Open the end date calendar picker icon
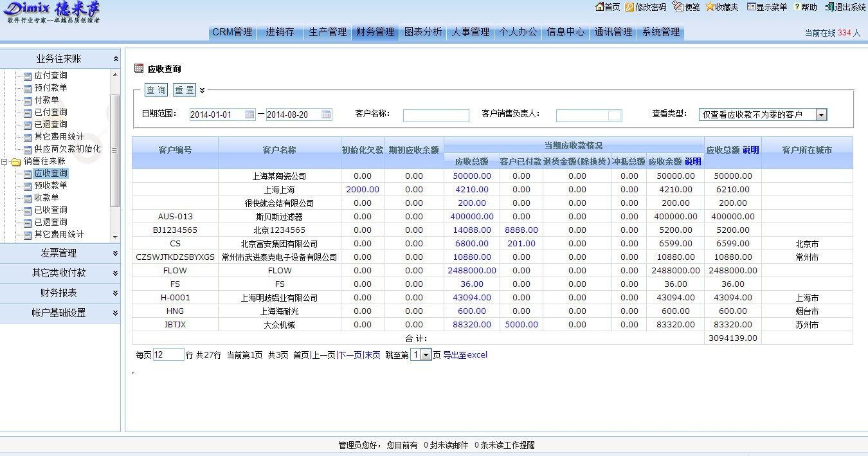Image resolution: width=868 pixels, height=456 pixels. coord(326,114)
